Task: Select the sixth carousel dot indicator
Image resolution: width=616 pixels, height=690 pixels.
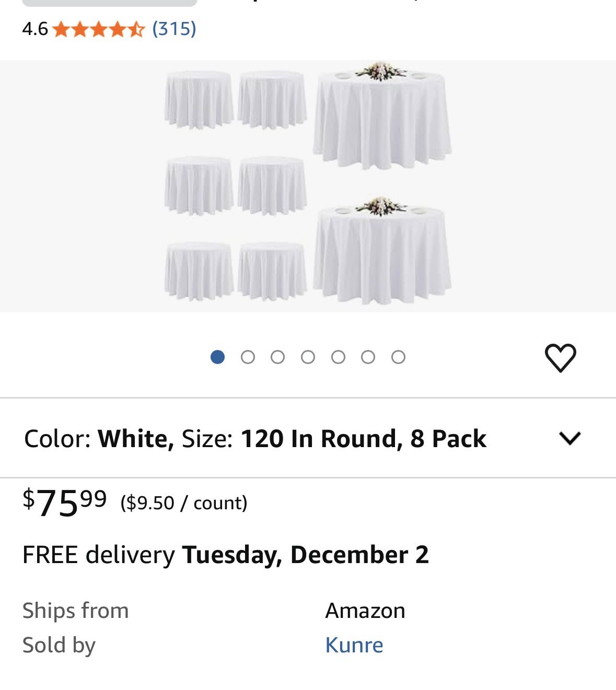Action: [x=368, y=357]
